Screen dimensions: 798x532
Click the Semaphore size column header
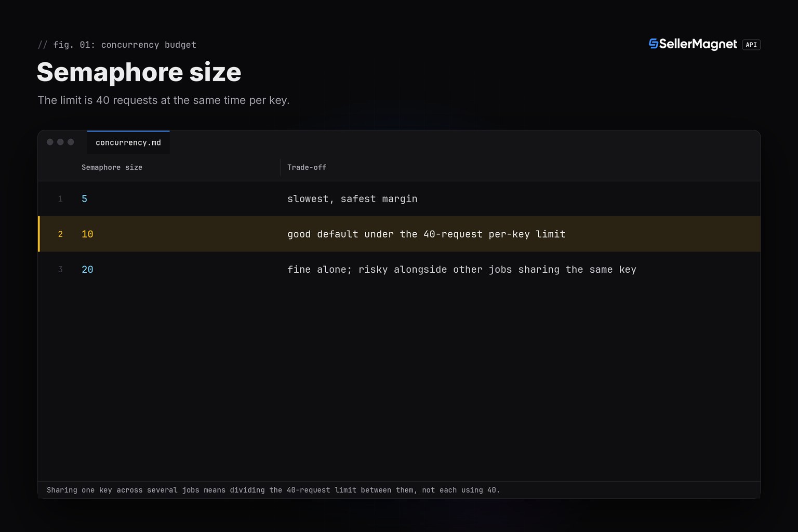(112, 167)
